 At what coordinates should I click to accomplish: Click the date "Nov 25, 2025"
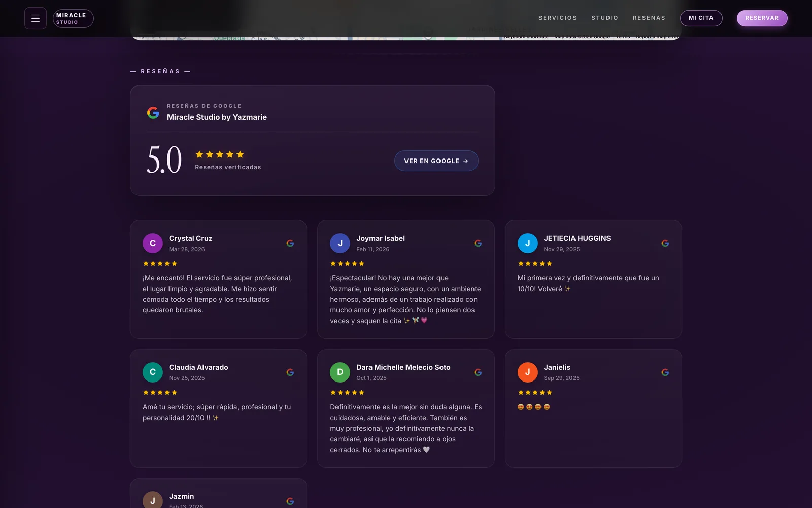[187, 378]
